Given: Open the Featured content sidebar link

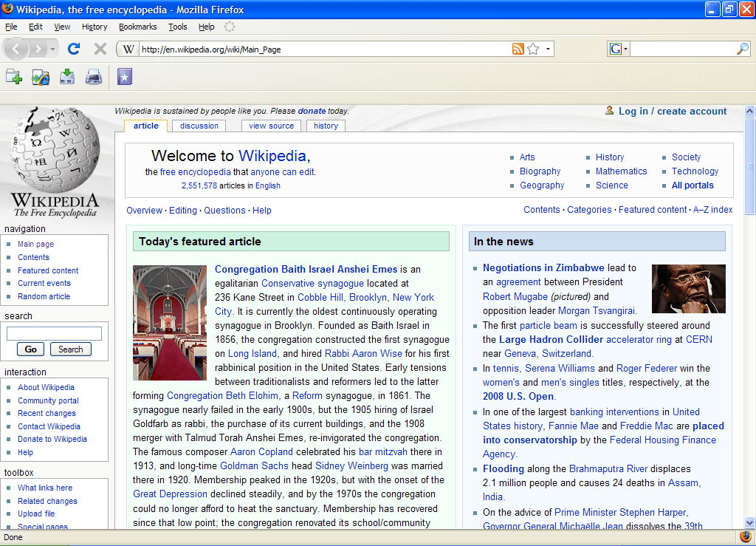Looking at the screenshot, I should [x=48, y=270].
